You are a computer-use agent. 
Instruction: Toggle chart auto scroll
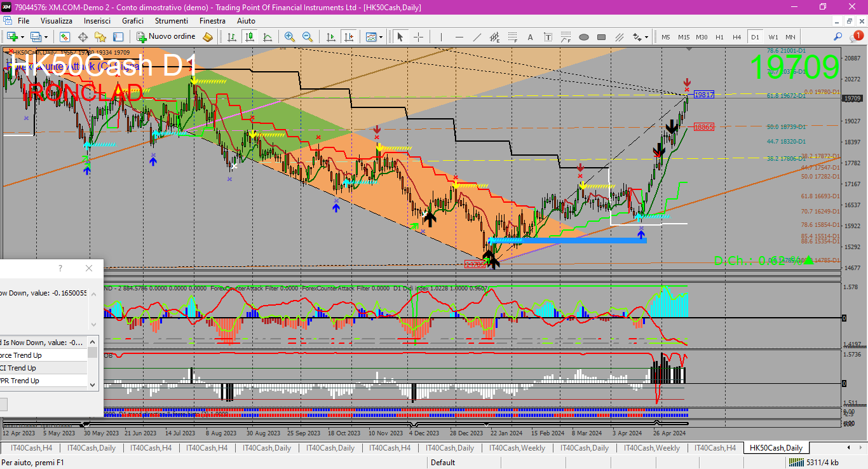330,37
